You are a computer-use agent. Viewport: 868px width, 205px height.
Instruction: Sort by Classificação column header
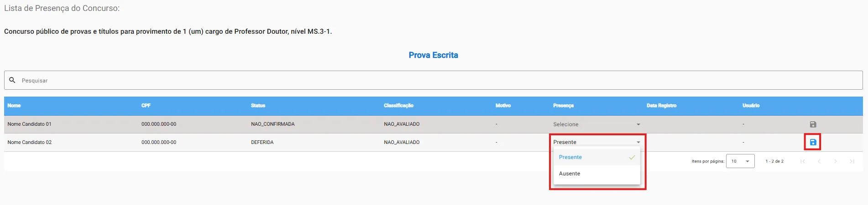pos(398,106)
